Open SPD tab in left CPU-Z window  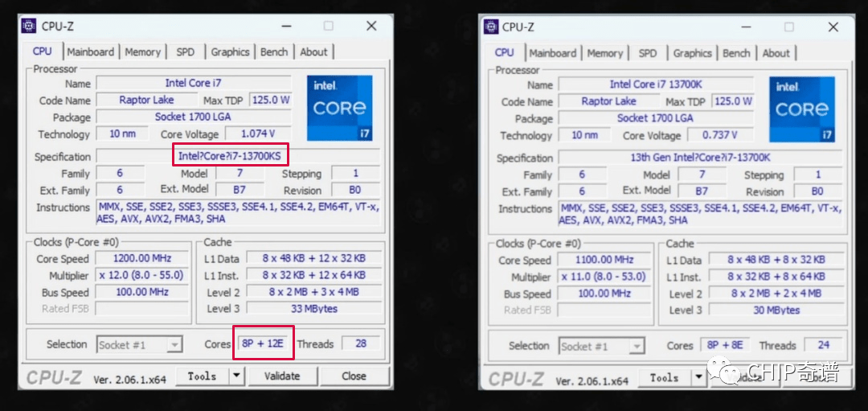click(185, 52)
